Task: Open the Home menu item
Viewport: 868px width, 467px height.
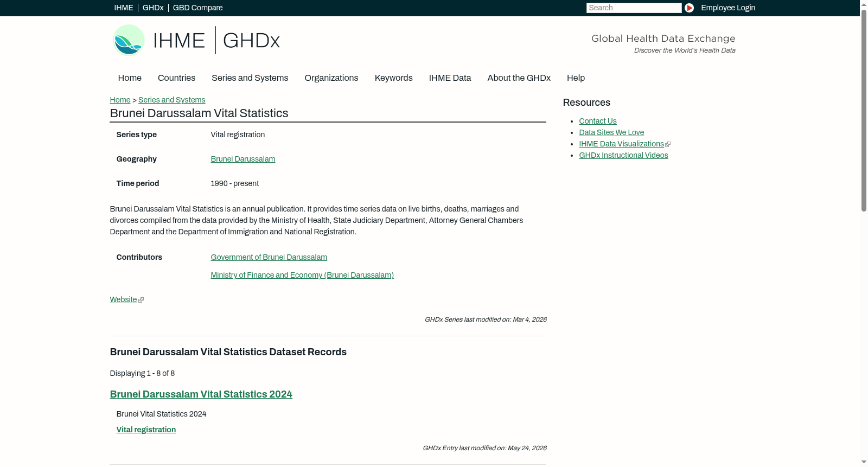Action: [130, 78]
